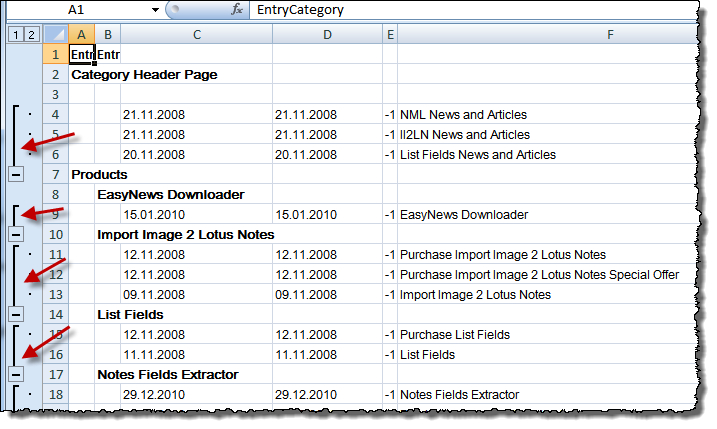The height and width of the screenshot is (429, 717).
Task: Click List Fields cell in row 16
Action: pyautogui.click(x=428, y=354)
